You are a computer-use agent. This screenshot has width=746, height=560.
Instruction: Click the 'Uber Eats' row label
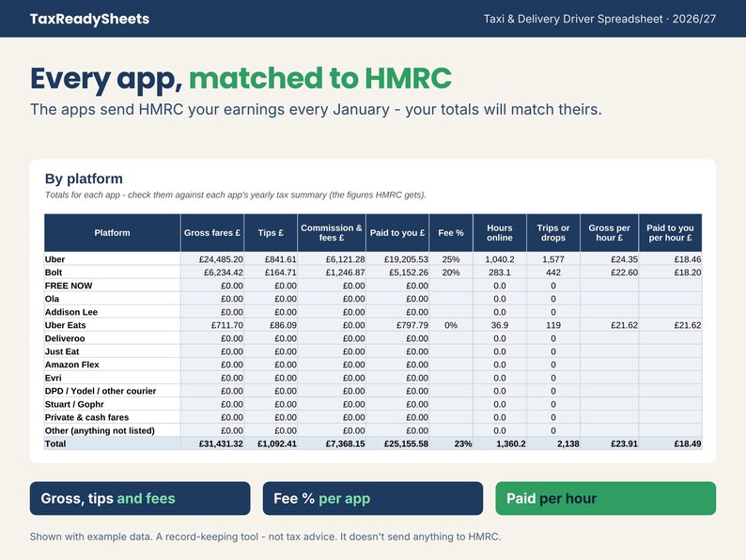tap(65, 325)
